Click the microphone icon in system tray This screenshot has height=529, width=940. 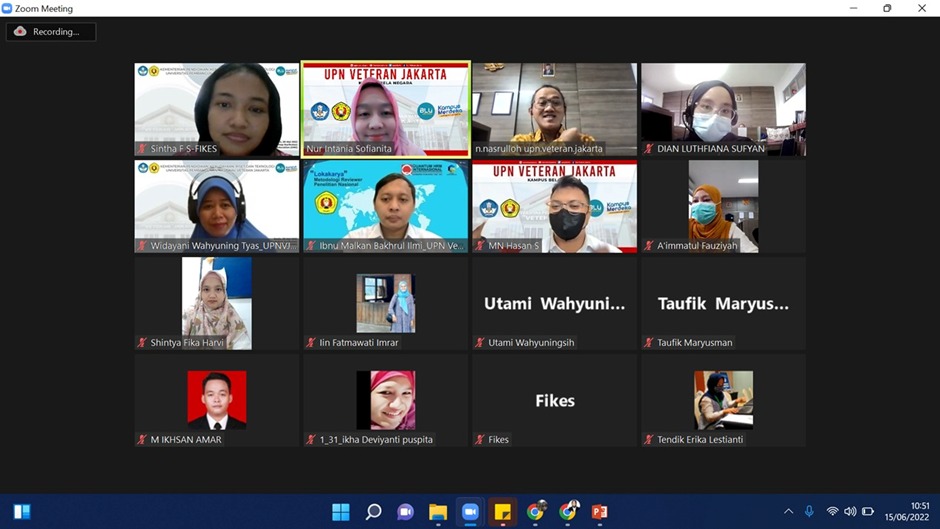(809, 512)
